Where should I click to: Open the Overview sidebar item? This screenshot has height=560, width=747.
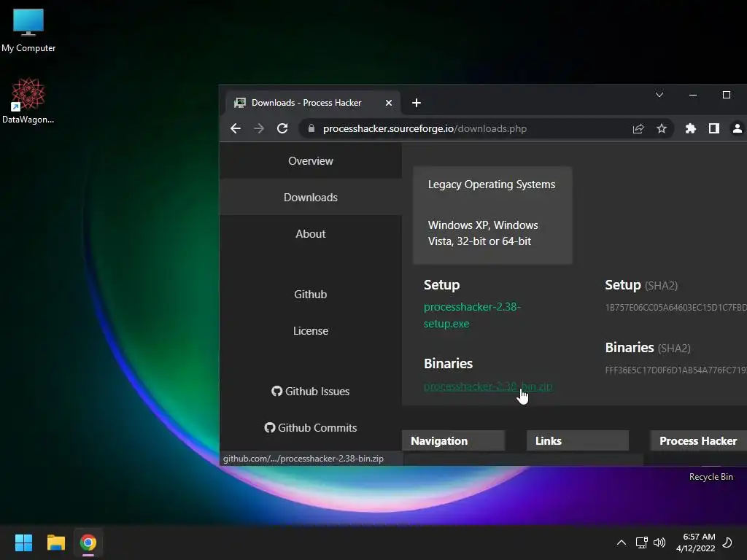pyautogui.click(x=311, y=161)
